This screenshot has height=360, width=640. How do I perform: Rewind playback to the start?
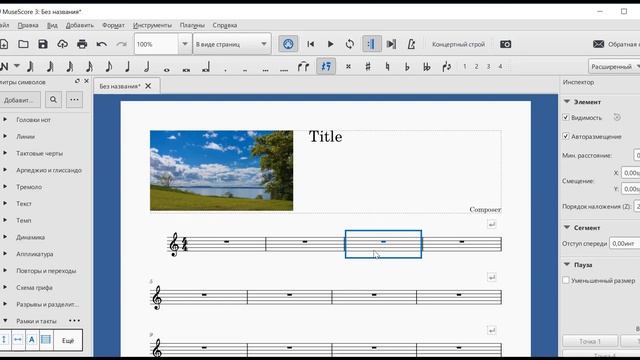click(x=311, y=44)
